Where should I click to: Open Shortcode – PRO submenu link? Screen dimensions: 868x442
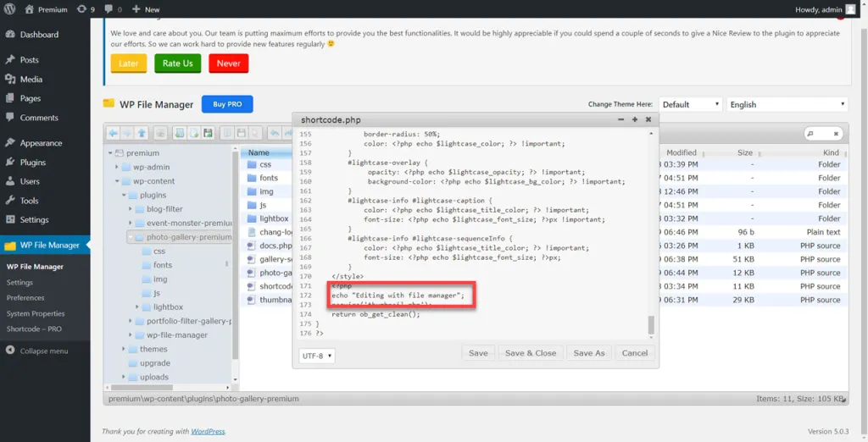click(x=34, y=329)
